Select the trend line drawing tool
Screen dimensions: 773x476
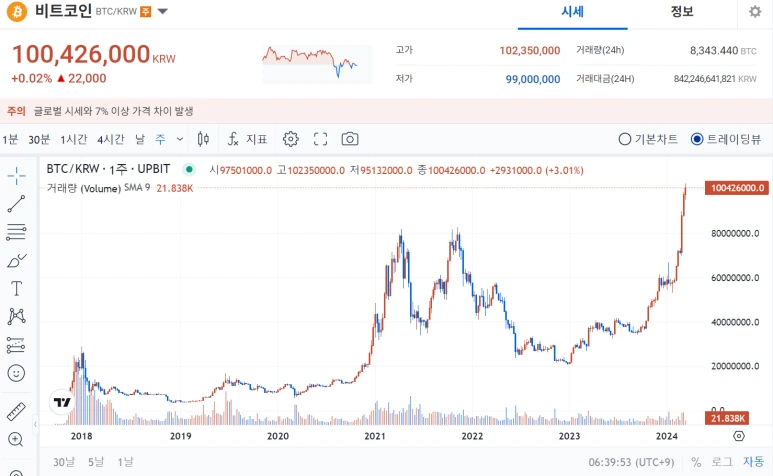point(16,204)
